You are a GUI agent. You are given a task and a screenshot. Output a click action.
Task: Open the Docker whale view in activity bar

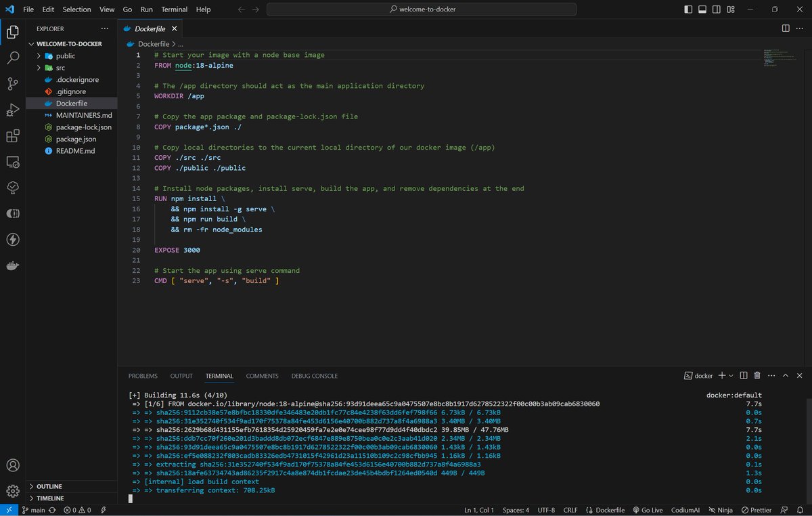(x=12, y=265)
